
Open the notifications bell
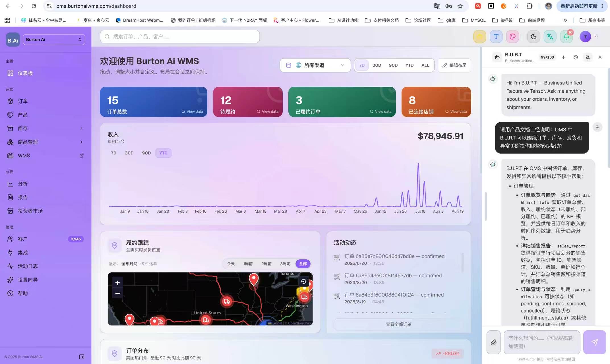pyautogui.click(x=566, y=37)
